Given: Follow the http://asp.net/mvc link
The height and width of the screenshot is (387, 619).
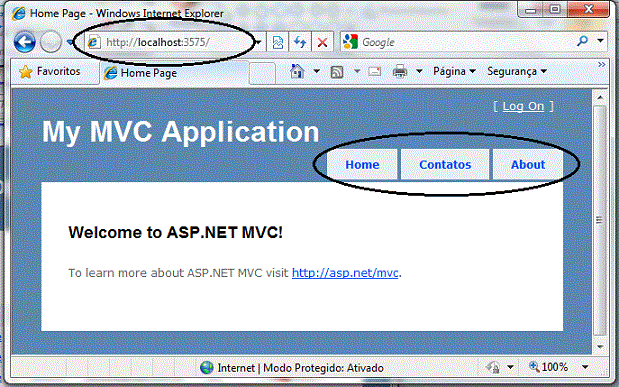Looking at the screenshot, I should [345, 273].
